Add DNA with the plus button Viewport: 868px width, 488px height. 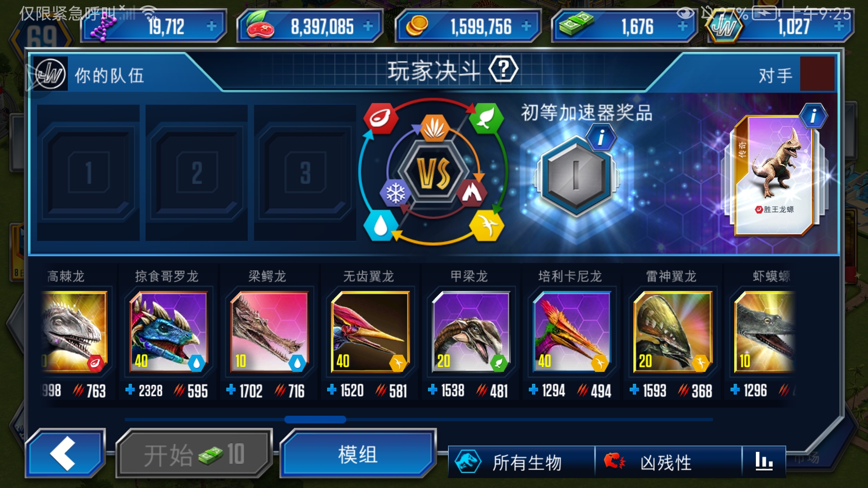[x=211, y=26]
